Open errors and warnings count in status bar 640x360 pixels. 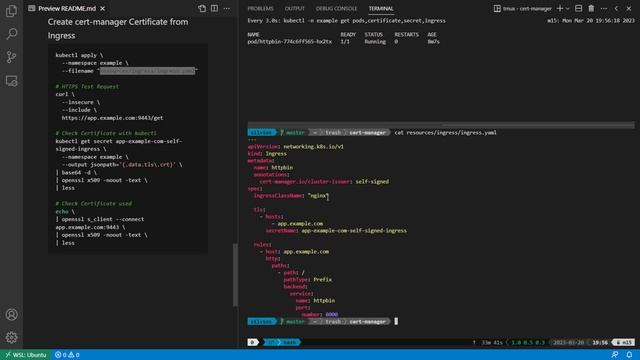67,355
